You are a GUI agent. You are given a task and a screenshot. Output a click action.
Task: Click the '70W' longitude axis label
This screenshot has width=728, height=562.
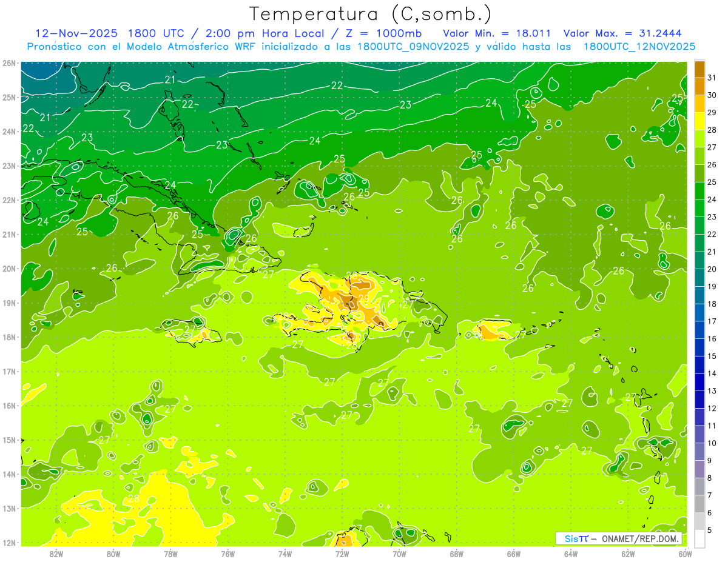[x=399, y=554]
